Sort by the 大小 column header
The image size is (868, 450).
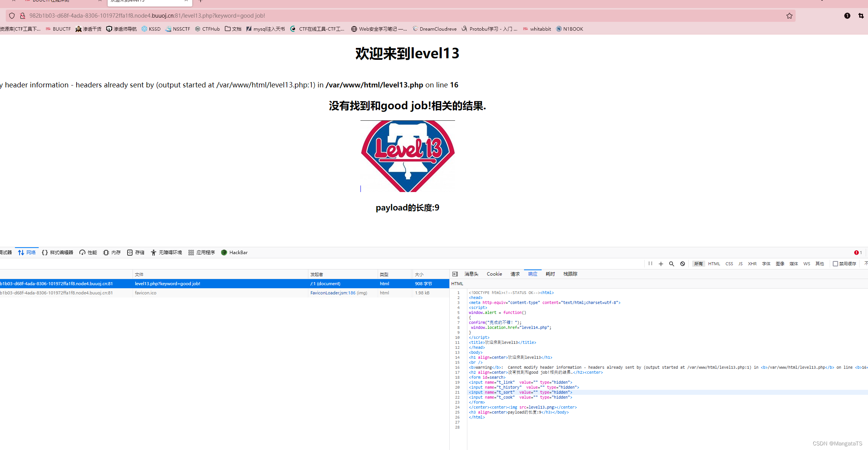point(431,274)
